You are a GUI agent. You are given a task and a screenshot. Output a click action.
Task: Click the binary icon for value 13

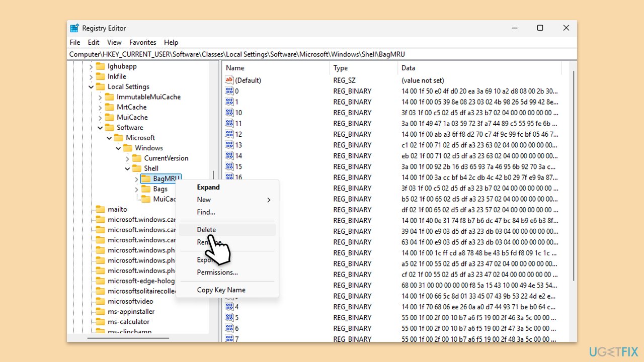click(229, 145)
